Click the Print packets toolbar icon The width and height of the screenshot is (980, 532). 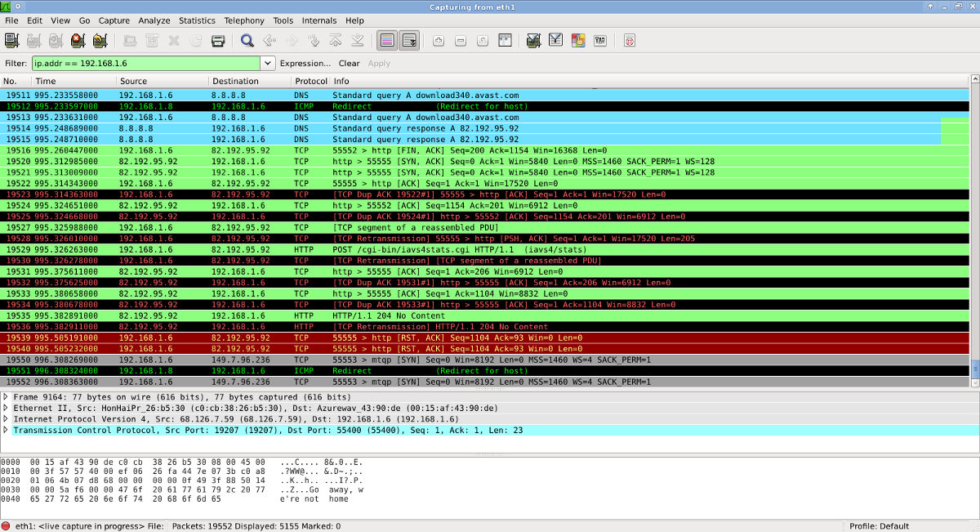[x=218, y=40]
